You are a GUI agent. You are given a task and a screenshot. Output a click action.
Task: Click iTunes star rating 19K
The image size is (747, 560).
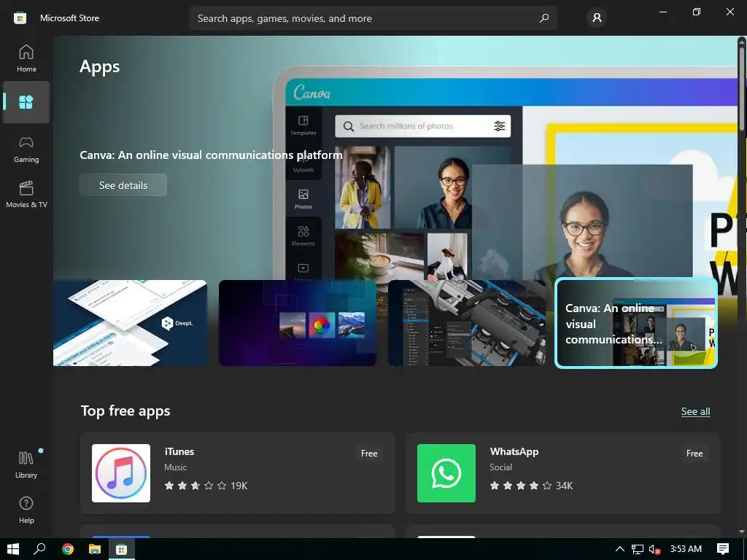(x=206, y=486)
